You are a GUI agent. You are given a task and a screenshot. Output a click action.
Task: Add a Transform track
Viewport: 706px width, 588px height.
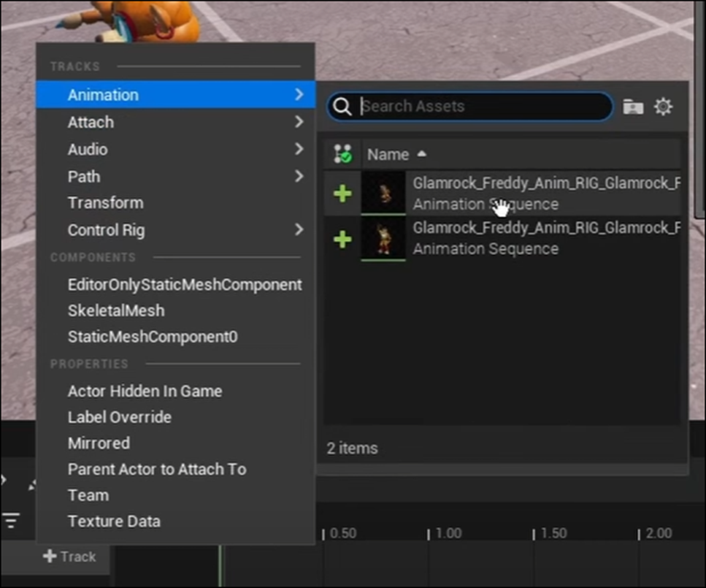[175, 203]
